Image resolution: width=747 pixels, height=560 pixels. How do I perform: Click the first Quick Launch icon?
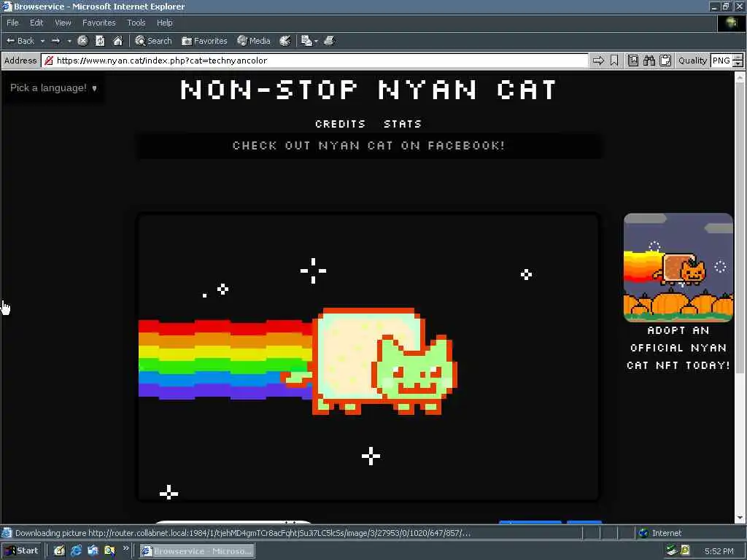[59, 551]
